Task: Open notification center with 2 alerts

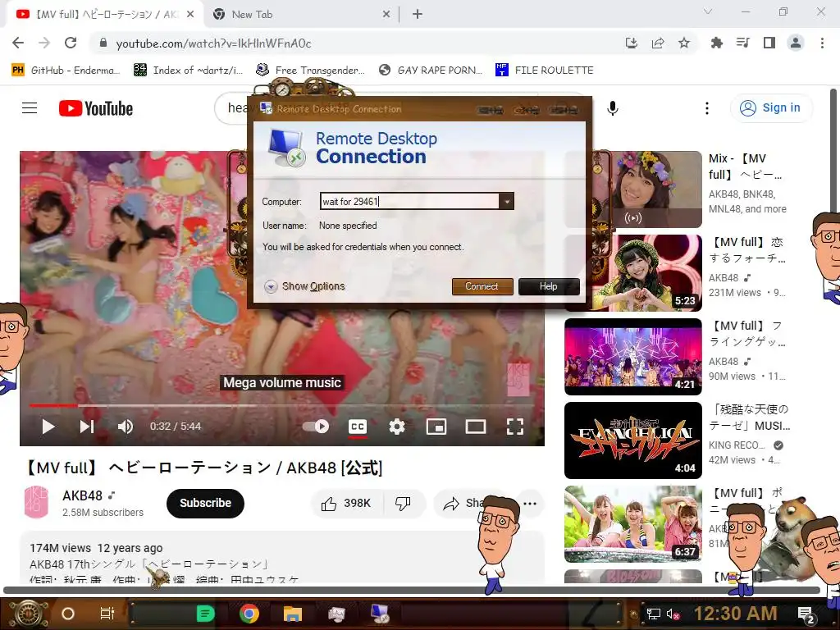Action: [x=806, y=614]
